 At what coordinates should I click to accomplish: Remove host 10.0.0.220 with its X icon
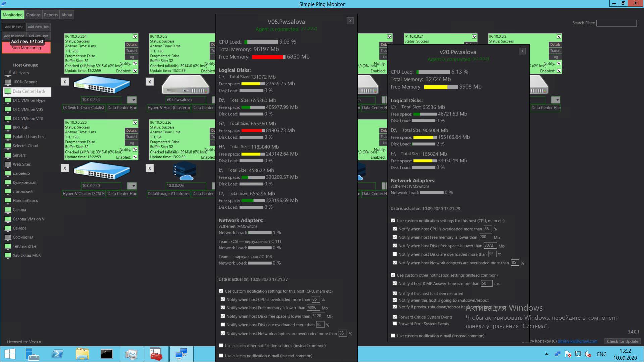(x=65, y=168)
